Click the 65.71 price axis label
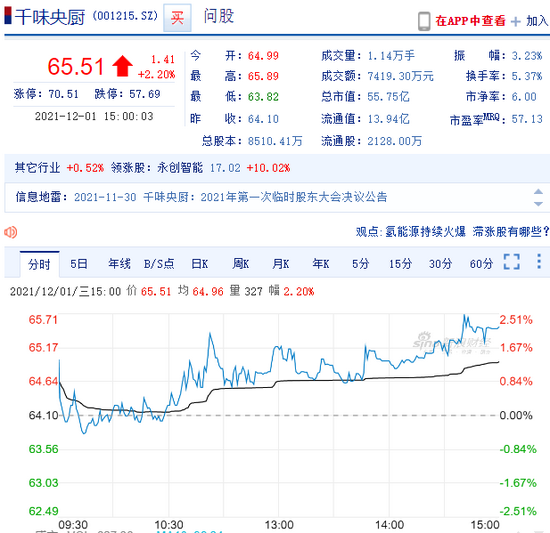Image resolution: width=550 pixels, height=533 pixels. [43, 320]
